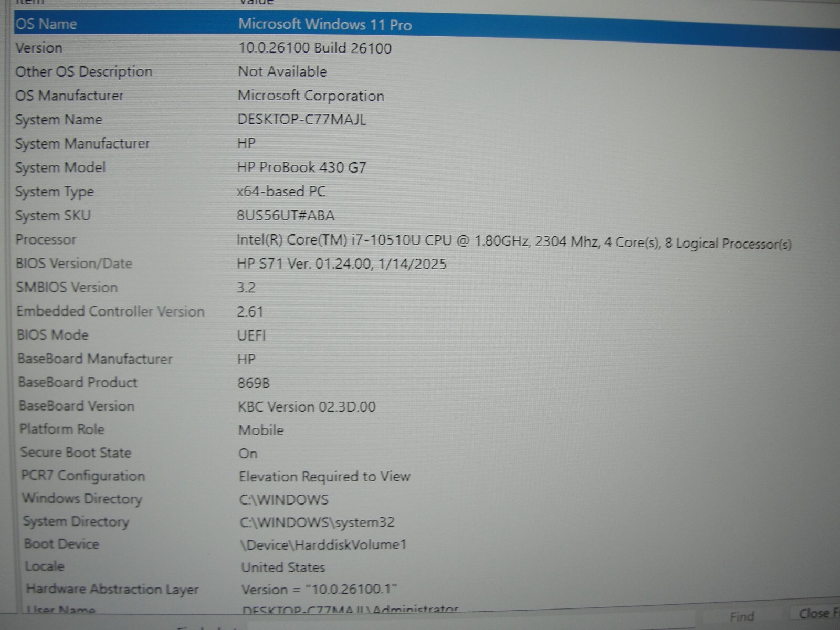This screenshot has width=840, height=630.
Task: Select the Embedded Controller Version row label
Action: pos(110,311)
